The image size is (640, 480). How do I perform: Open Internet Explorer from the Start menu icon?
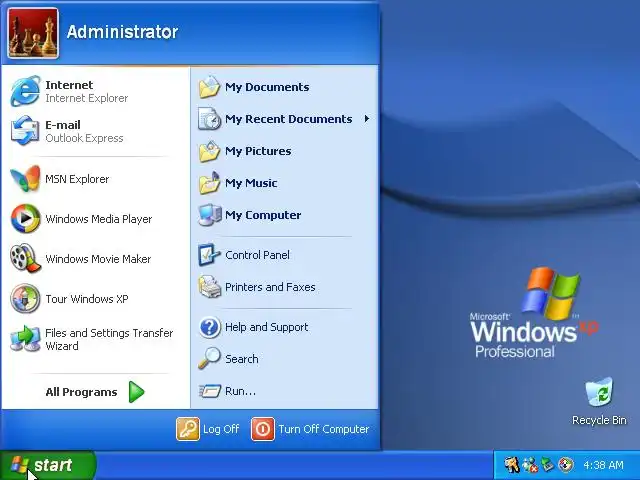point(25,91)
